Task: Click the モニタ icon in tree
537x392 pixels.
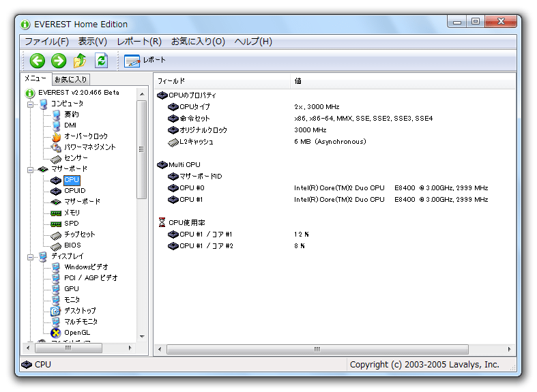Action: (x=56, y=300)
